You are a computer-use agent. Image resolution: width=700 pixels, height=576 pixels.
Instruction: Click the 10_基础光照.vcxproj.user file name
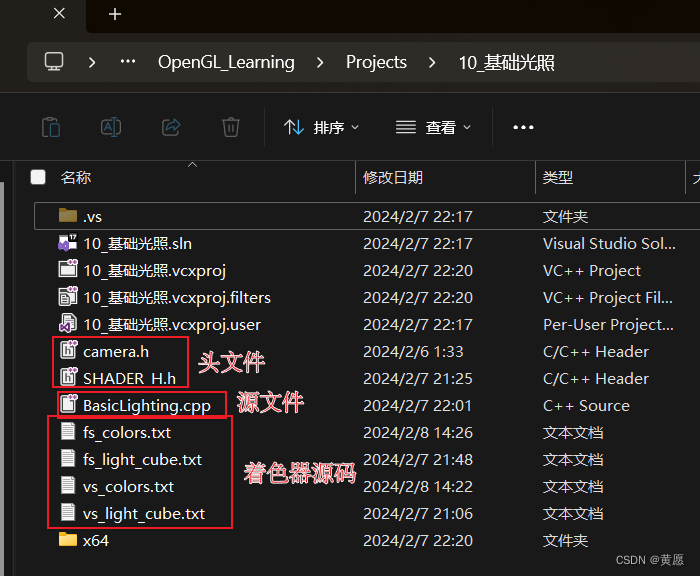(172, 325)
